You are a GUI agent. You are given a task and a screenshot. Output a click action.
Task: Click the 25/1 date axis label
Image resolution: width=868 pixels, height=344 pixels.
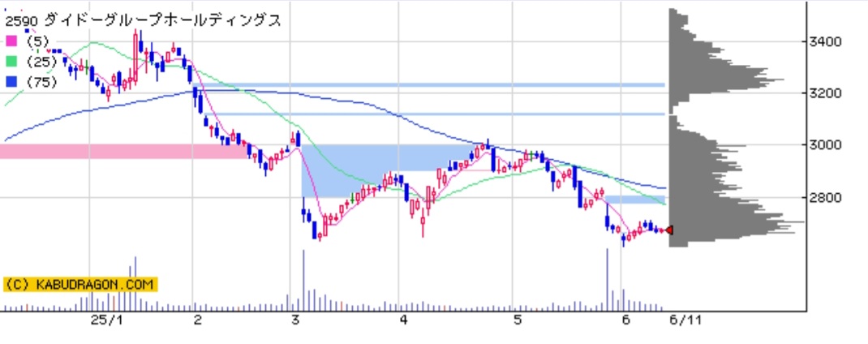tap(105, 320)
